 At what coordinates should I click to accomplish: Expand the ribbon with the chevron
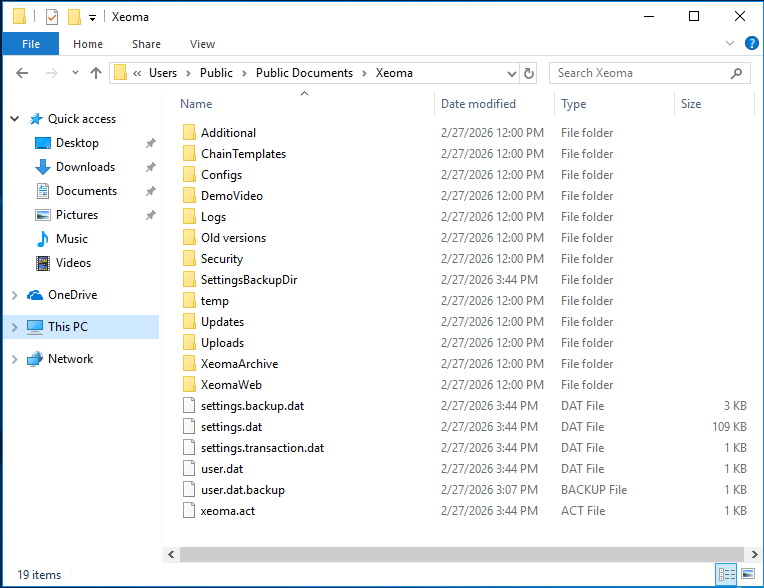click(x=729, y=43)
